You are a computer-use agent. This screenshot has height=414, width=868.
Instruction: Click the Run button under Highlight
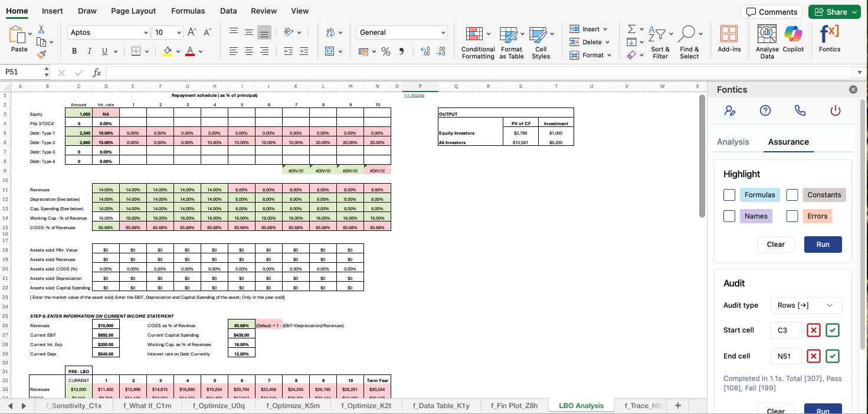click(823, 244)
